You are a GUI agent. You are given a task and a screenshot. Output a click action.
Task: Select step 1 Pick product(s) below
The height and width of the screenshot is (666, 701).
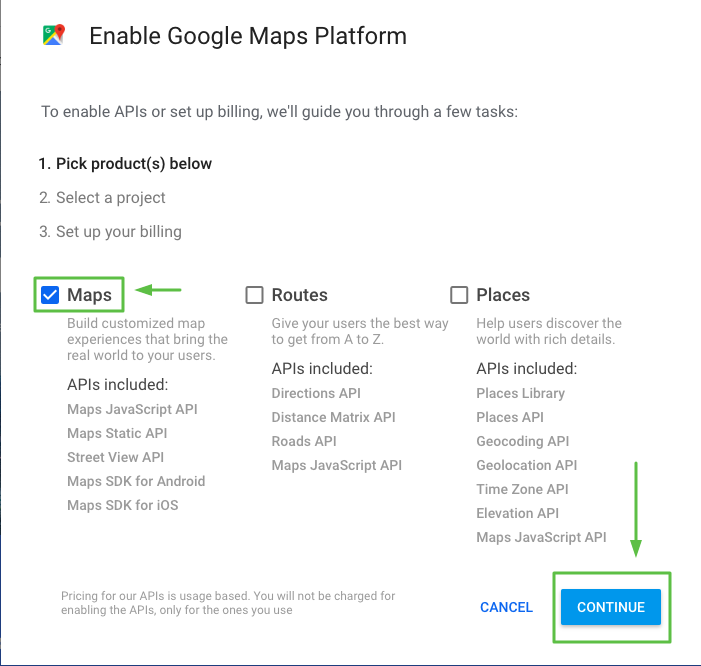[125, 163]
